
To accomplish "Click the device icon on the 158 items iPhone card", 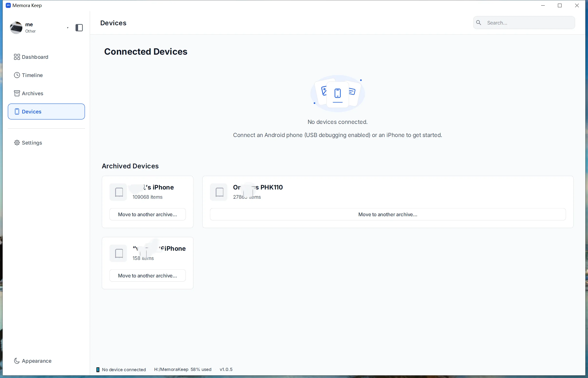I will point(118,253).
